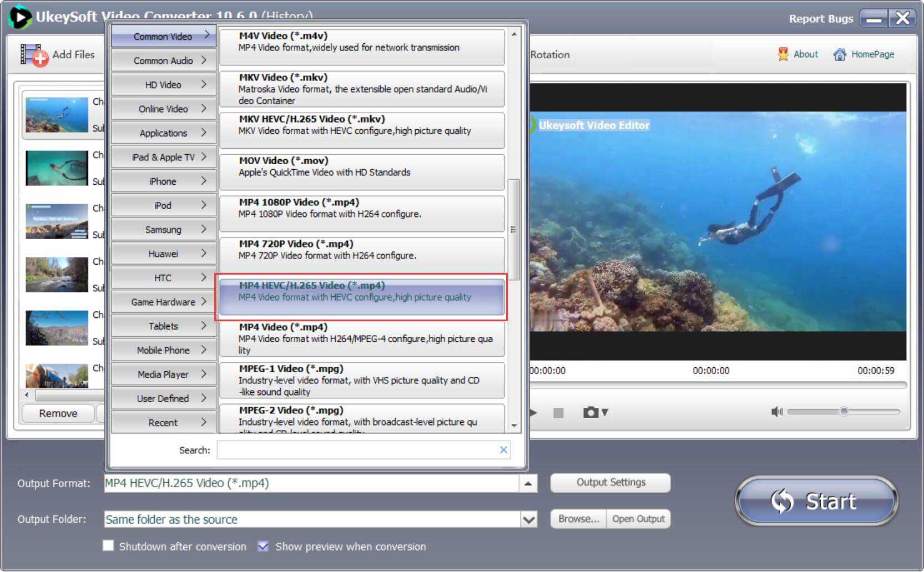Image resolution: width=924 pixels, height=572 pixels.
Task: Uncheck Show preview when conversion
Action: pyautogui.click(x=263, y=546)
